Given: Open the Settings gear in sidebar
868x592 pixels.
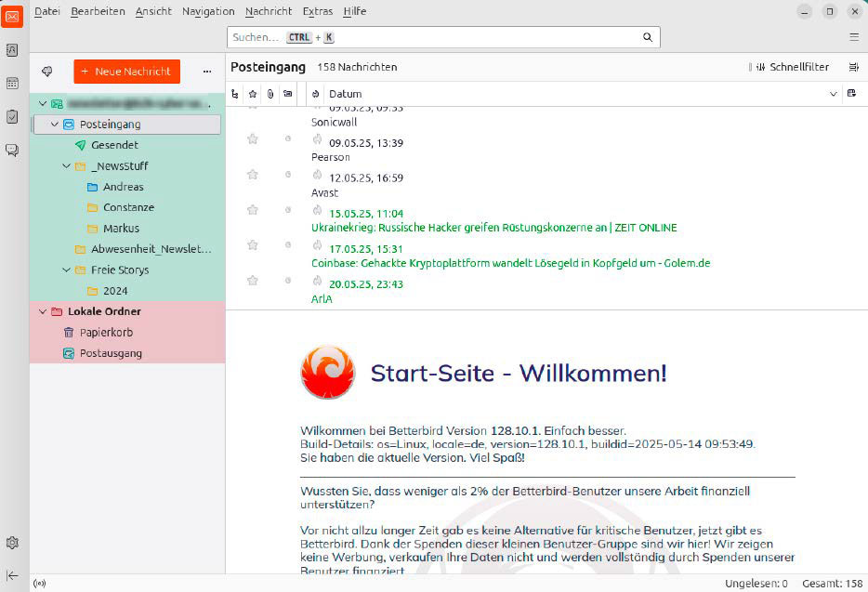Looking at the screenshot, I should 12,543.
